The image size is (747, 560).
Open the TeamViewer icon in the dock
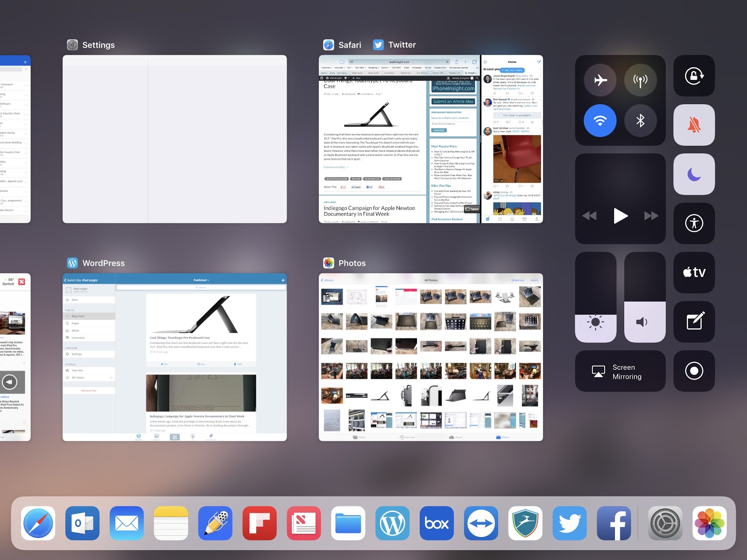pyautogui.click(x=481, y=523)
